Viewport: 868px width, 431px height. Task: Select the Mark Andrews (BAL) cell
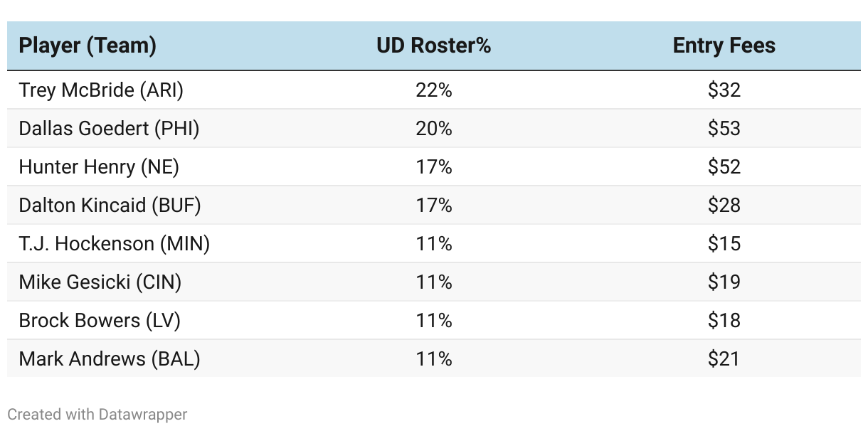110,358
